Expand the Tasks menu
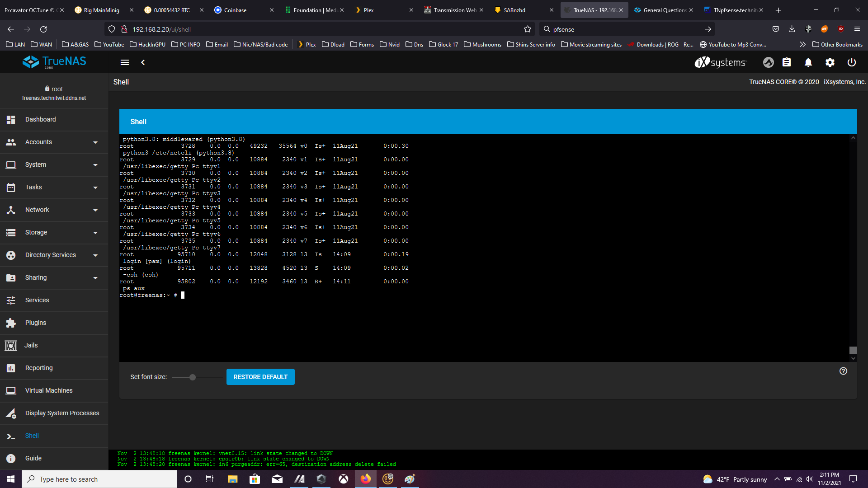 coord(54,187)
